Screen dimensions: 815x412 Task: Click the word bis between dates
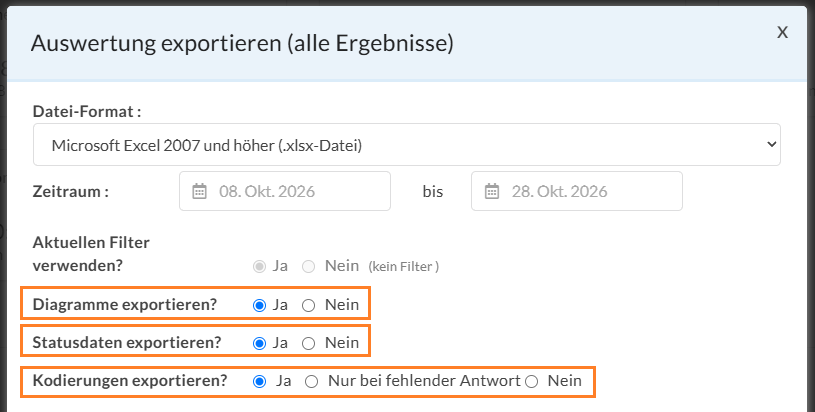coord(432,191)
